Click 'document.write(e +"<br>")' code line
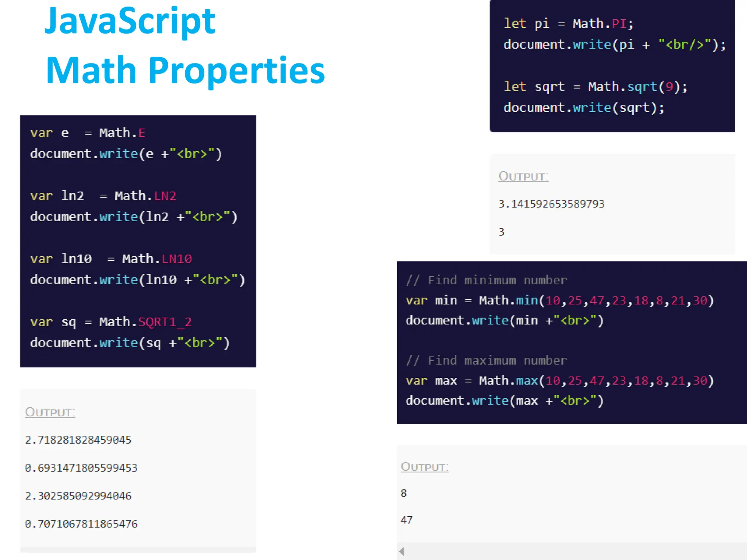 pos(126,153)
